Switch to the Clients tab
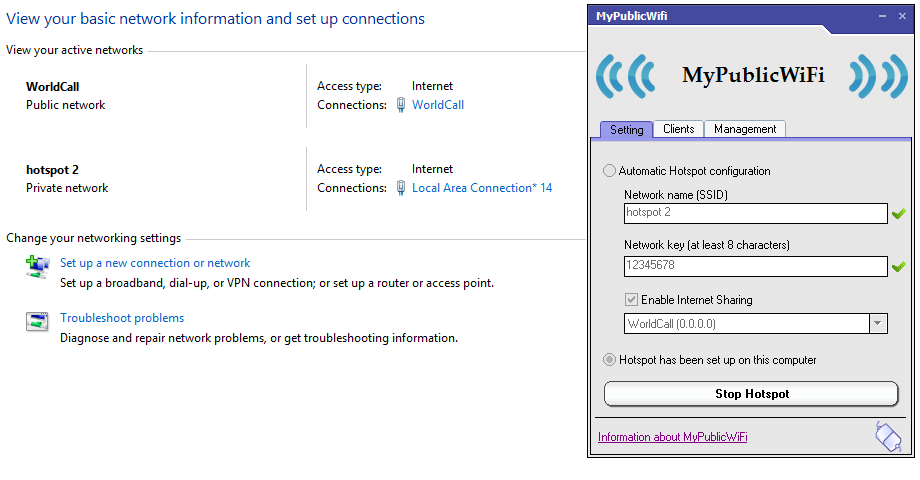The image size is (920, 480). [678, 129]
